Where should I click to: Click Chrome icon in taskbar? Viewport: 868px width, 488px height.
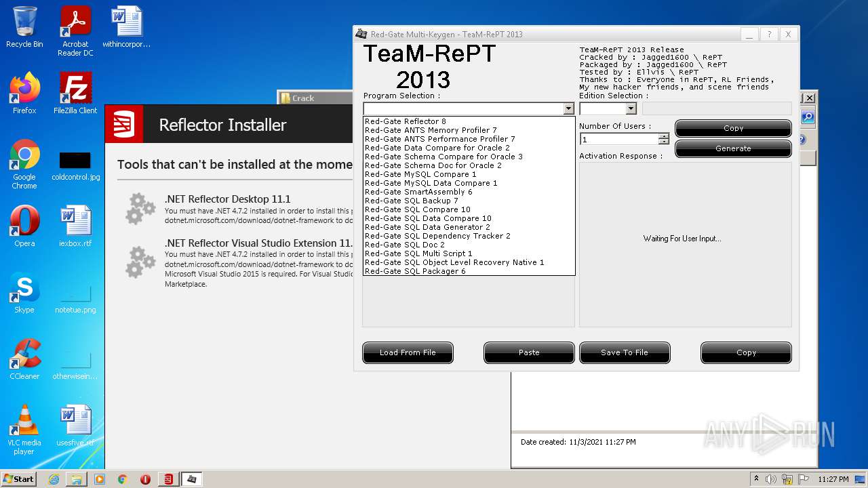123,479
